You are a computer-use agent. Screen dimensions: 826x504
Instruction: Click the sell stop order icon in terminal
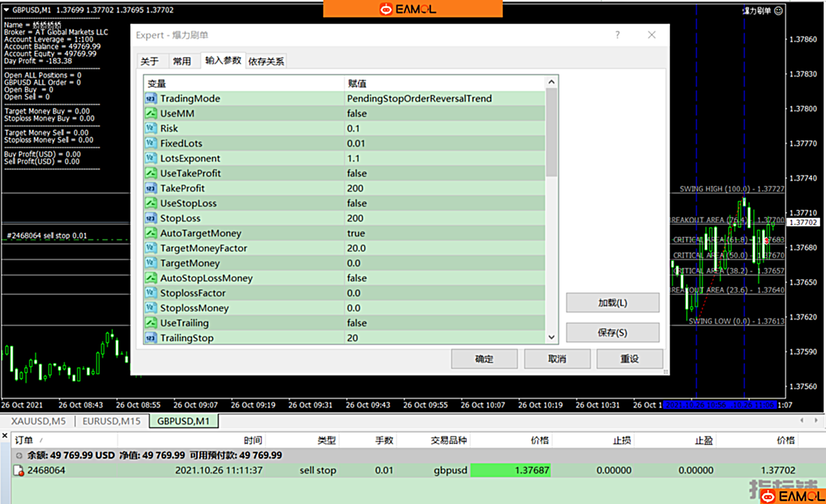coord(19,470)
